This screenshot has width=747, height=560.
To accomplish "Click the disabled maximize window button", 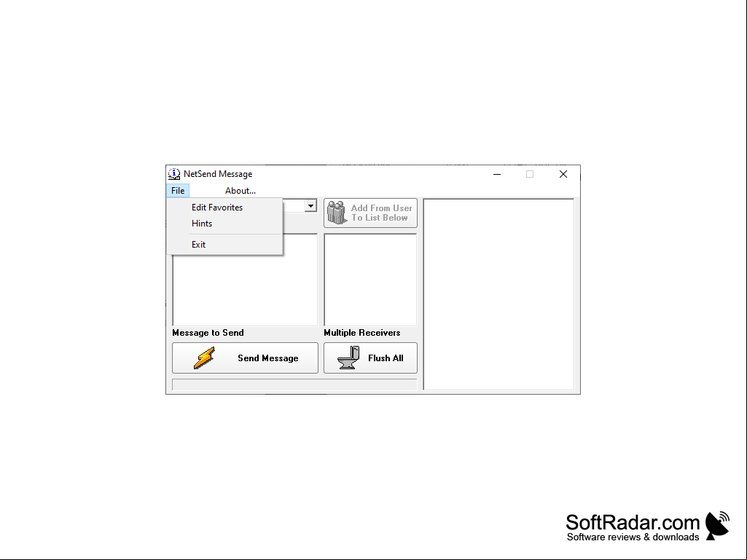I will click(530, 174).
